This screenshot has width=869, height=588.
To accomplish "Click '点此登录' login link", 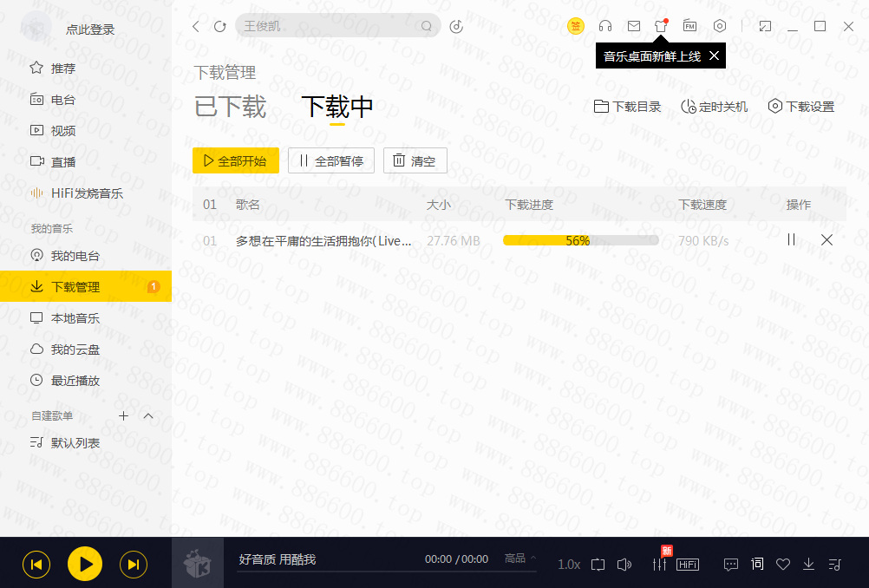I will pyautogui.click(x=90, y=29).
